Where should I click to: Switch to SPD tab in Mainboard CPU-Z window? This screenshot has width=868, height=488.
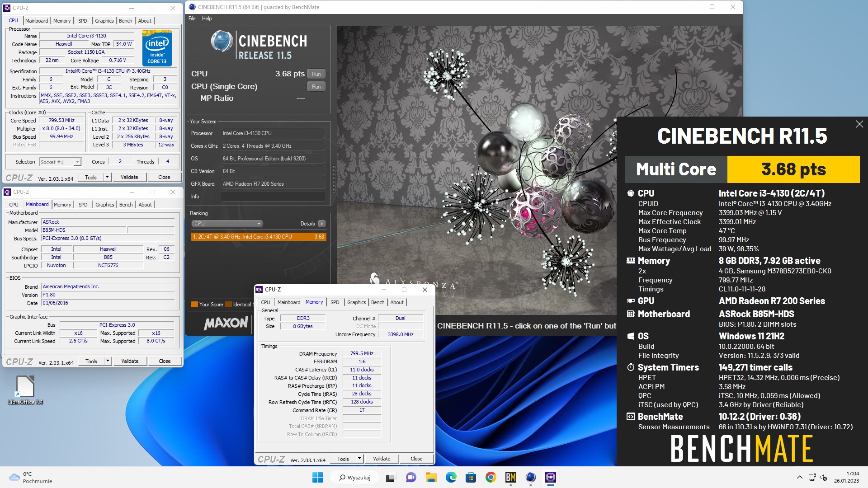(83, 205)
